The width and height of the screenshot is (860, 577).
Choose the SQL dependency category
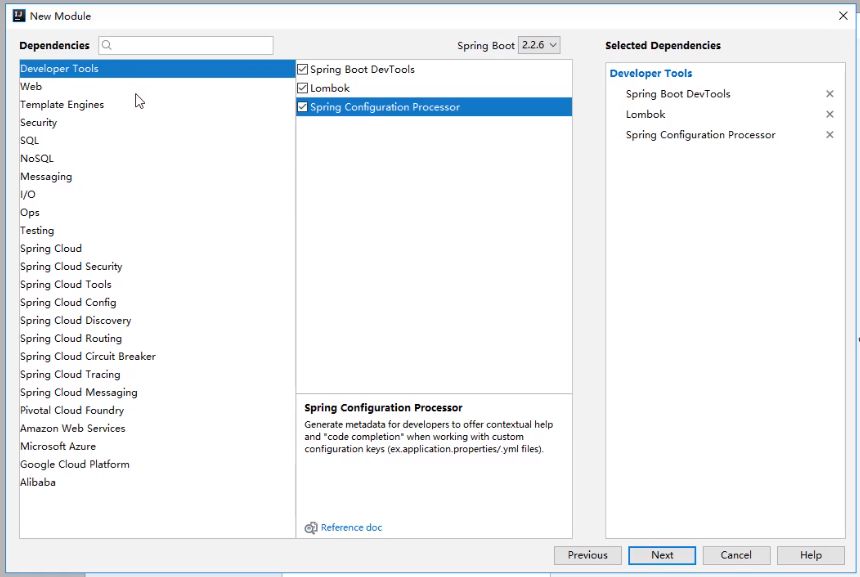click(30, 141)
